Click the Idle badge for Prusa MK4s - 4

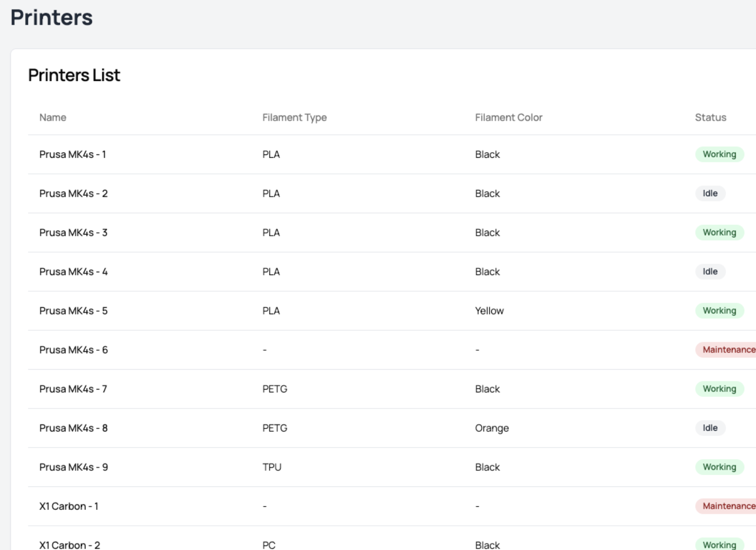(710, 272)
